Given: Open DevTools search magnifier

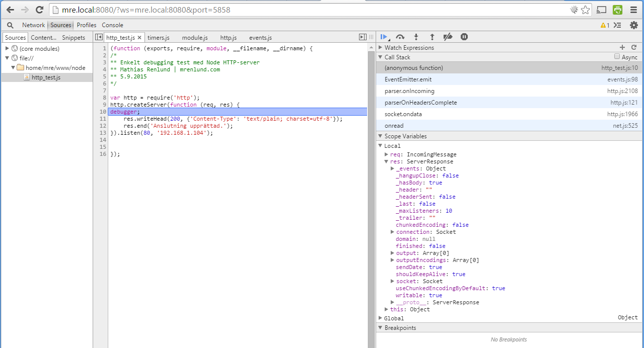Looking at the screenshot, I should pyautogui.click(x=10, y=25).
